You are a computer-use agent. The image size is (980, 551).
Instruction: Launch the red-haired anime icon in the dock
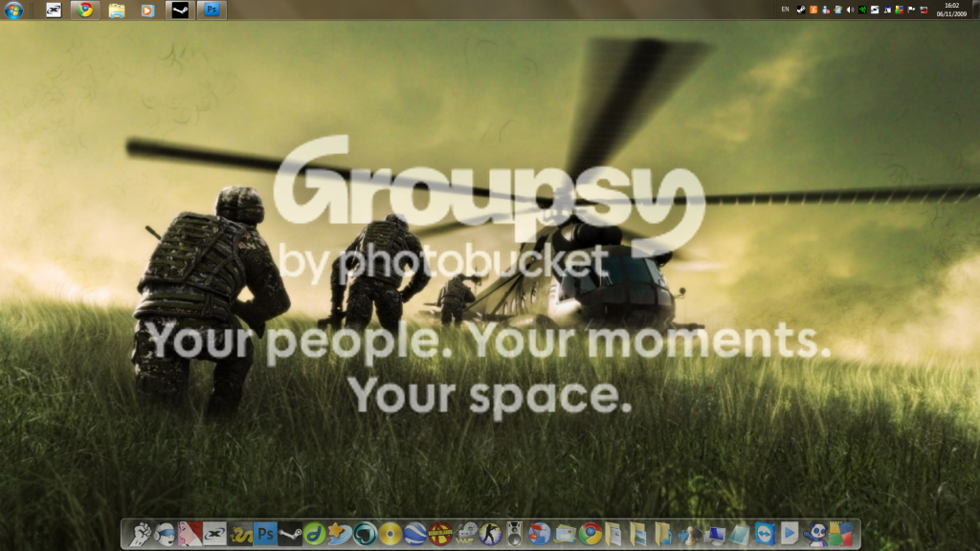[x=190, y=534]
